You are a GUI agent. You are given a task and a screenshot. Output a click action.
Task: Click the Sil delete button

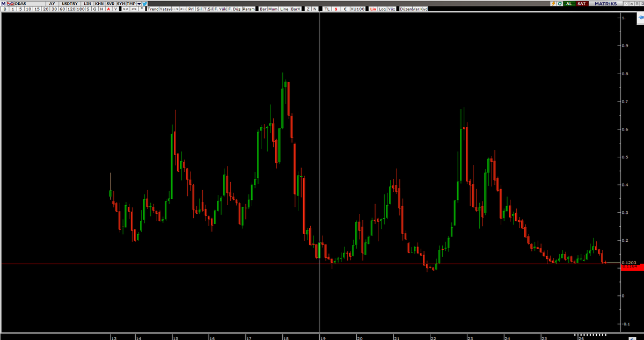tap(200, 9)
